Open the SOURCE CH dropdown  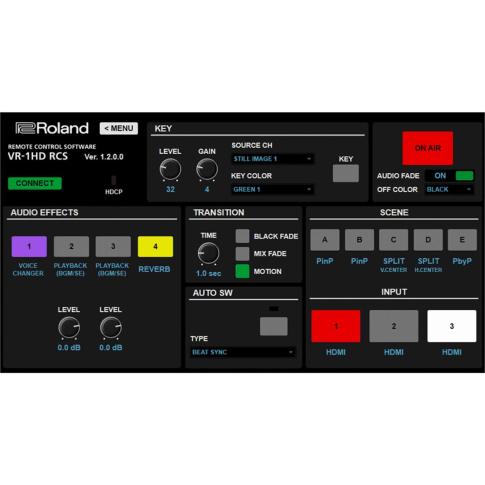(x=272, y=159)
